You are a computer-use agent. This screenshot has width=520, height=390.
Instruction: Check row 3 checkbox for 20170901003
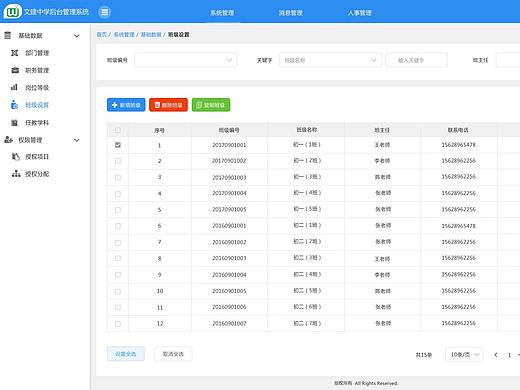coord(118,177)
